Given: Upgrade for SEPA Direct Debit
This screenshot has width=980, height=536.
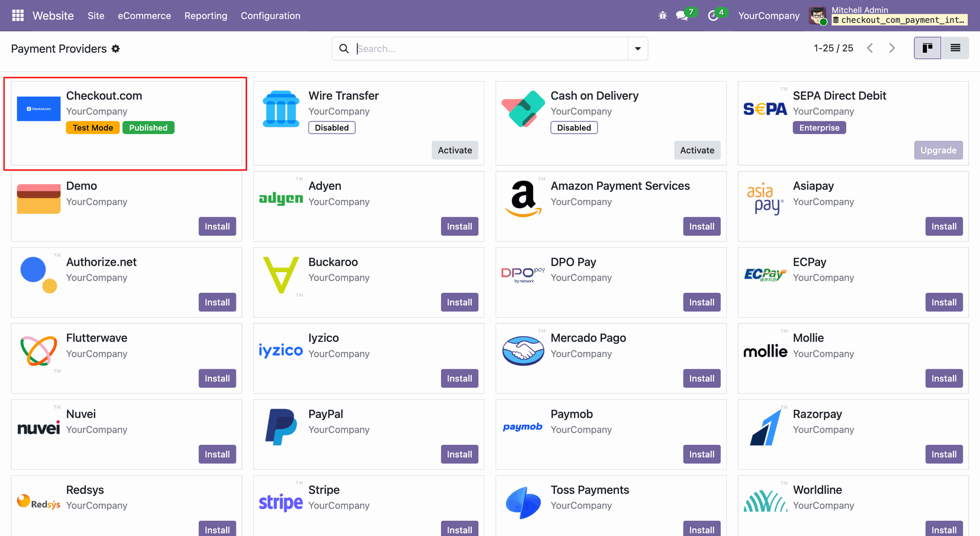Looking at the screenshot, I should point(939,150).
